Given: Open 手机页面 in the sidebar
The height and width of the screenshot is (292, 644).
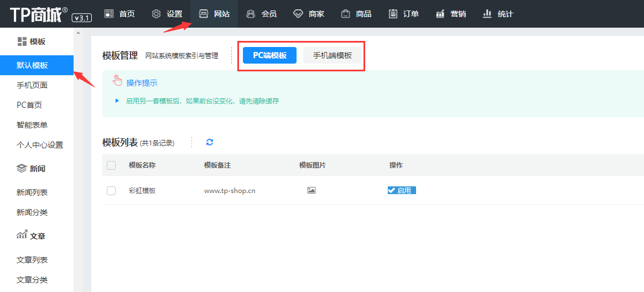Looking at the screenshot, I should pos(32,85).
